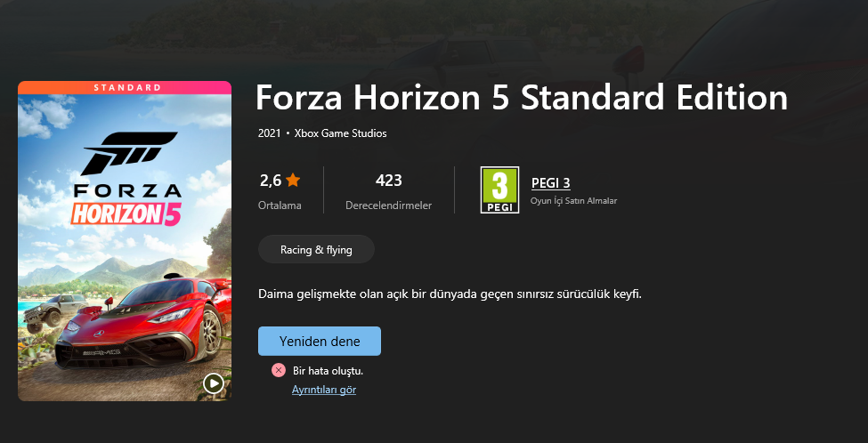Open the Ayrıntıları gör link
The width and height of the screenshot is (868, 443).
tap(324, 390)
